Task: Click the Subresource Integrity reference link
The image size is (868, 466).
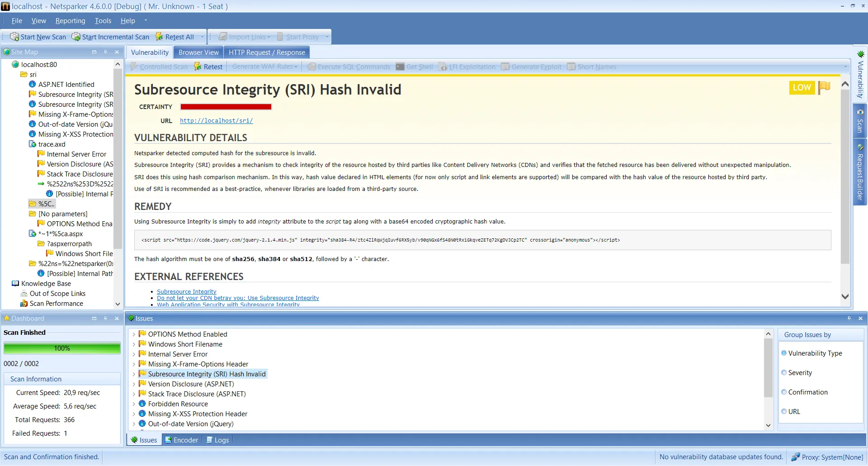Action: 186,291
